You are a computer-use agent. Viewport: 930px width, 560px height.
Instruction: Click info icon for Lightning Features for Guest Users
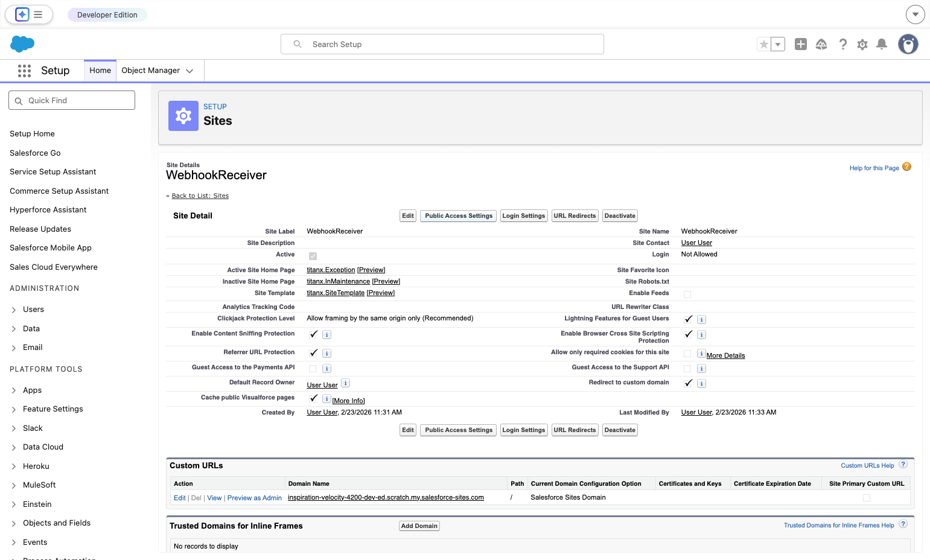click(x=701, y=320)
